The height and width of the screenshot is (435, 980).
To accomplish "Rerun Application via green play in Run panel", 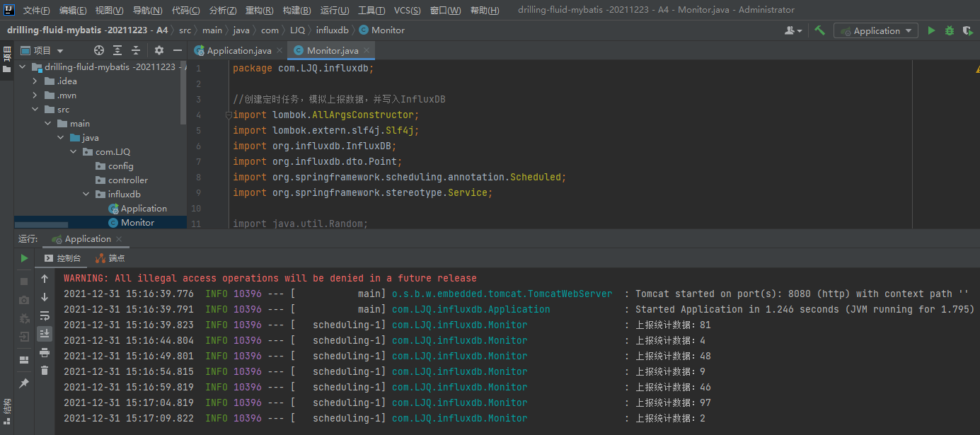I will click(x=23, y=258).
